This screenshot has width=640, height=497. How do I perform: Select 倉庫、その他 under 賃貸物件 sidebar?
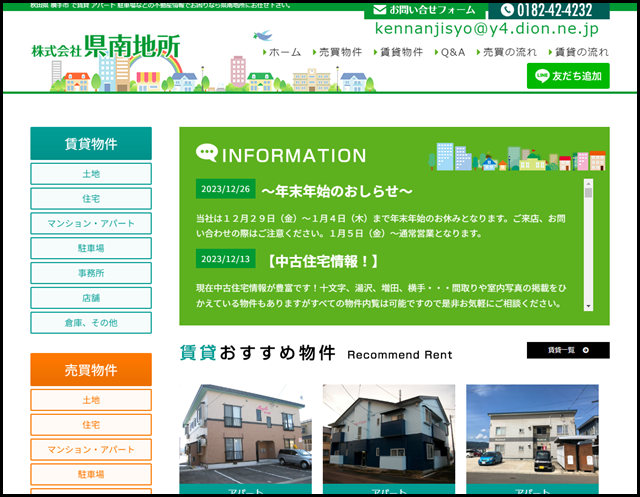pos(91,323)
